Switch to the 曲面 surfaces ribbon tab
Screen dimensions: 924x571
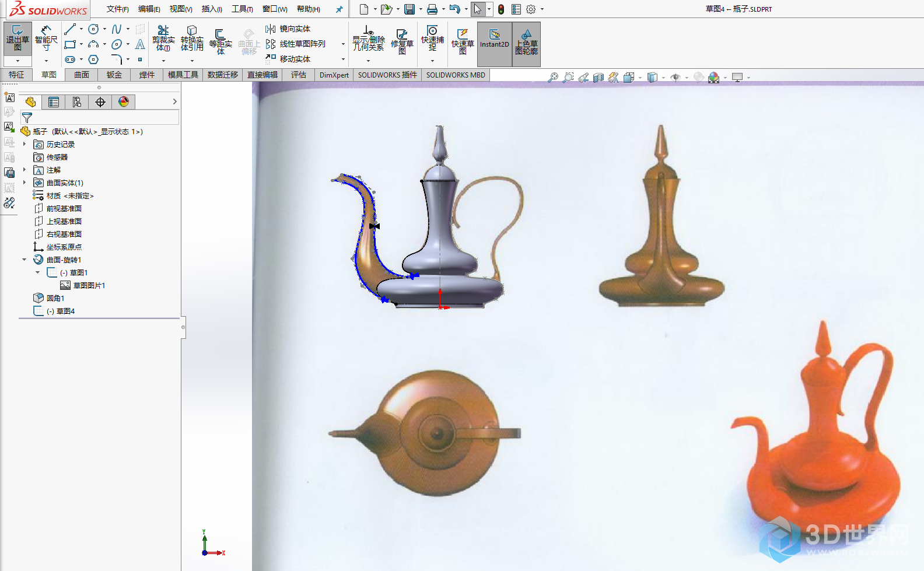[82, 75]
